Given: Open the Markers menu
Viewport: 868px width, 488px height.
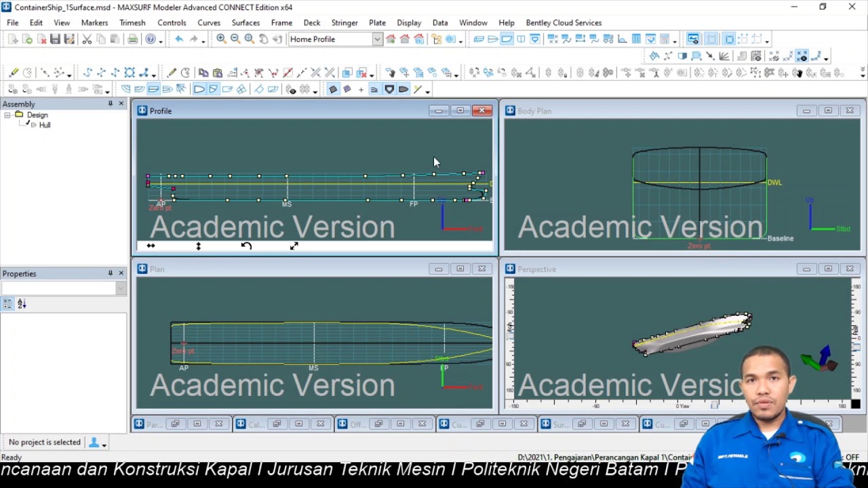Looking at the screenshot, I should pyautogui.click(x=94, y=22).
